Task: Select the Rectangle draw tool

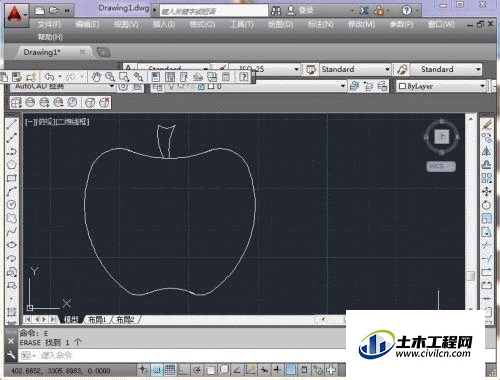Action: click(x=11, y=178)
